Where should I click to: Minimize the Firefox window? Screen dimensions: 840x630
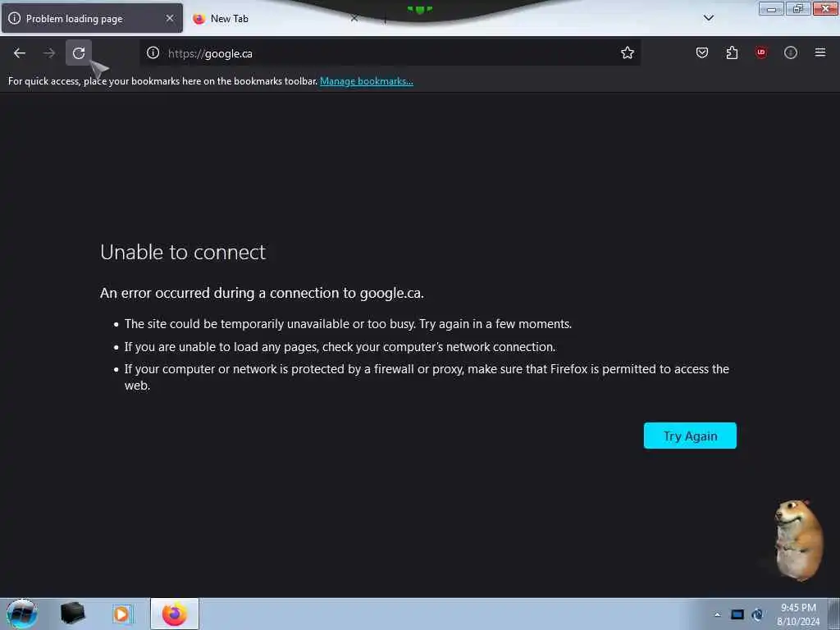[771, 8]
